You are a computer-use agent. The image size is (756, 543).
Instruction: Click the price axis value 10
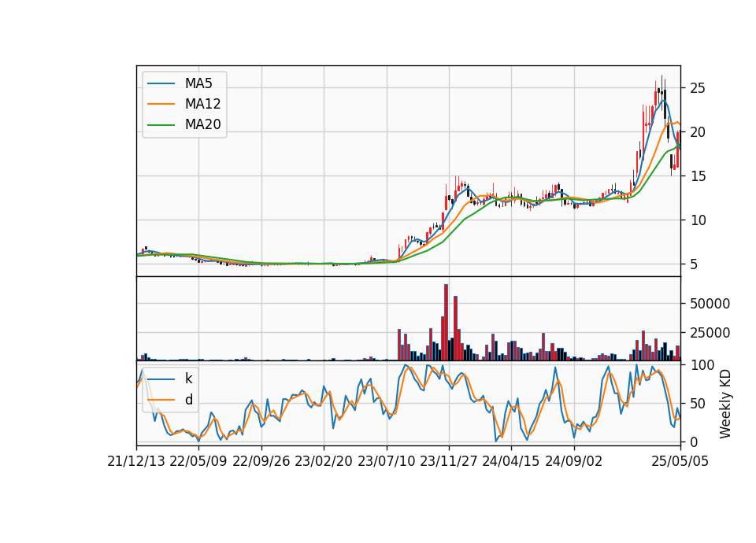pyautogui.click(x=698, y=220)
